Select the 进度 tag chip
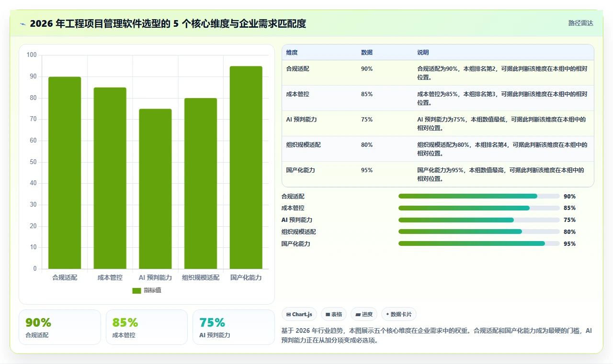This screenshot has width=613, height=364. pyautogui.click(x=364, y=314)
